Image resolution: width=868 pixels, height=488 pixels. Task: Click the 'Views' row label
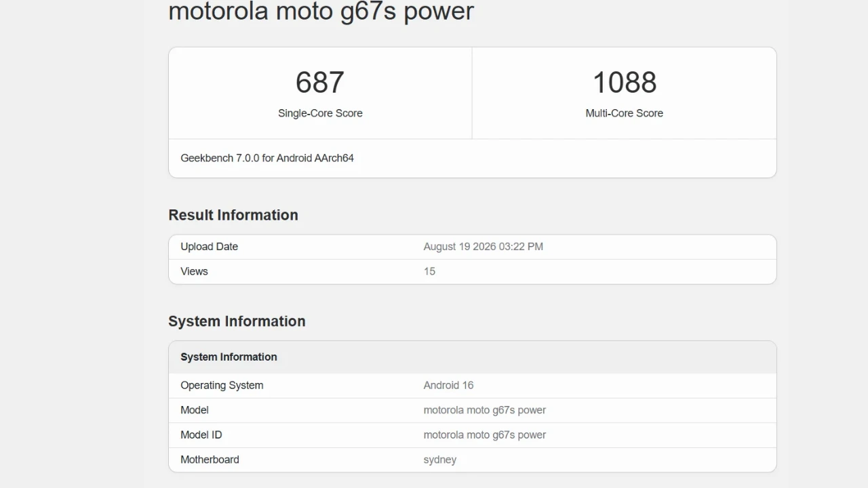194,271
